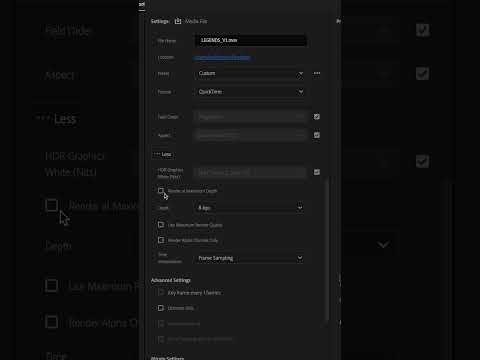Toggle the Optimize Stills checkbox
Viewport: 480px width, 360px height.
pyautogui.click(x=161, y=308)
